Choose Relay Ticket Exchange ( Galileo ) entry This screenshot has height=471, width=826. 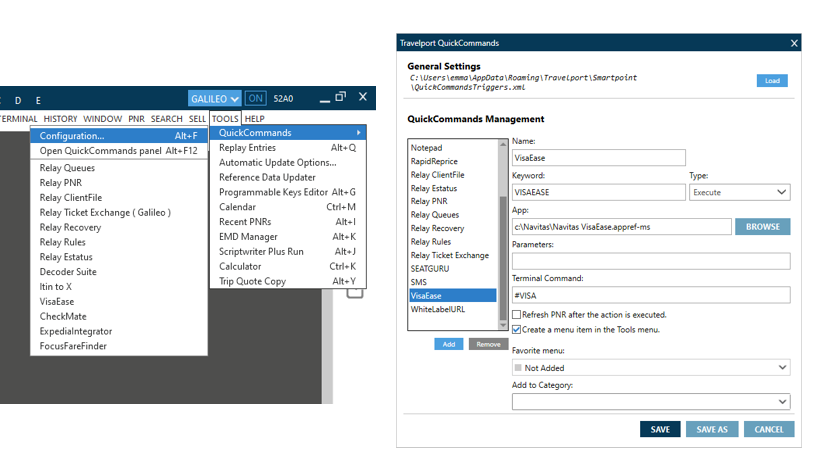coord(105,212)
